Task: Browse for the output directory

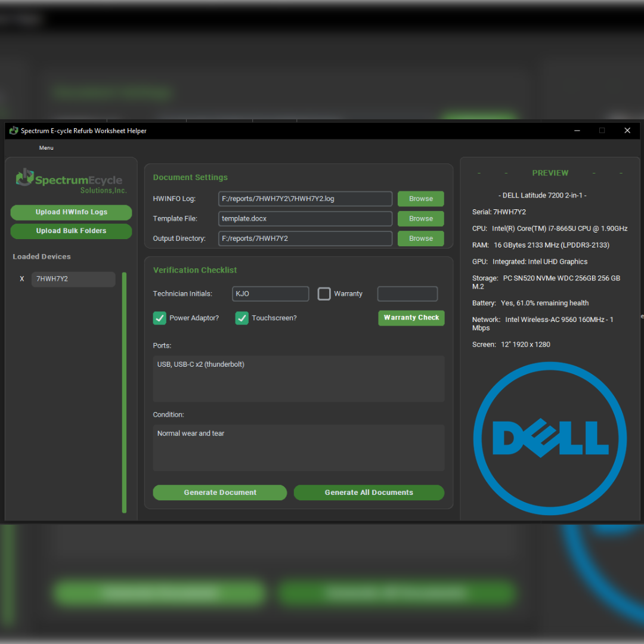Action: tap(420, 239)
